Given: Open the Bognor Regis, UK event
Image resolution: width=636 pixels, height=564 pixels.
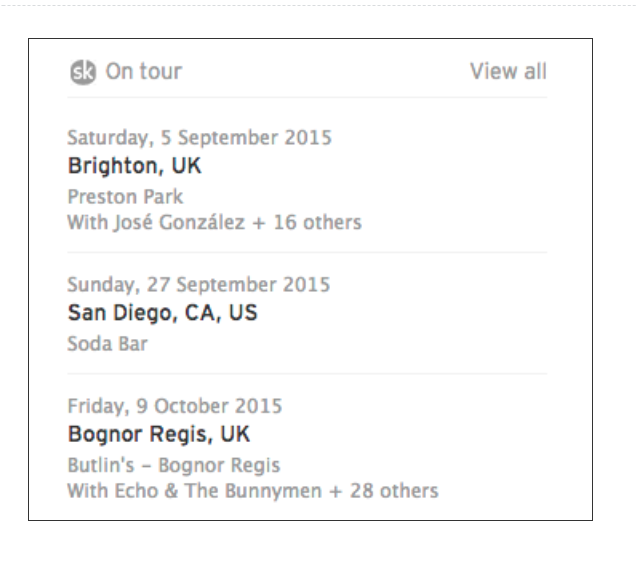Looking at the screenshot, I should (158, 434).
